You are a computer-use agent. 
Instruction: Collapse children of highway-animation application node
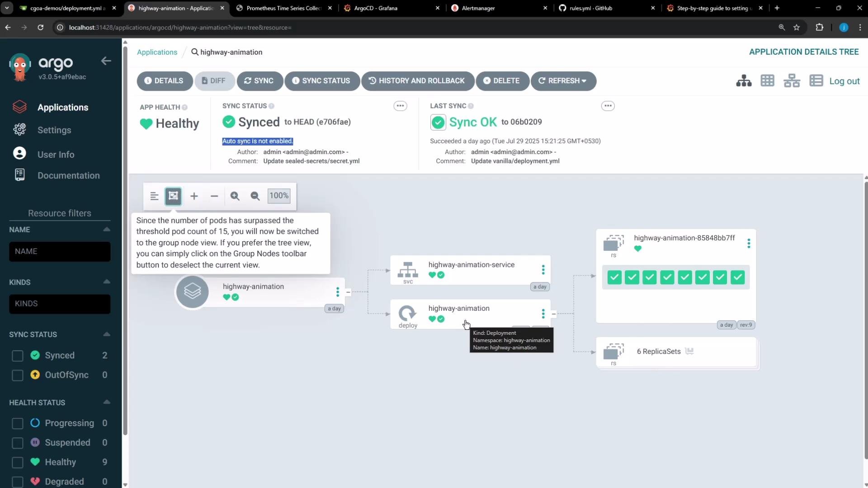(x=348, y=292)
